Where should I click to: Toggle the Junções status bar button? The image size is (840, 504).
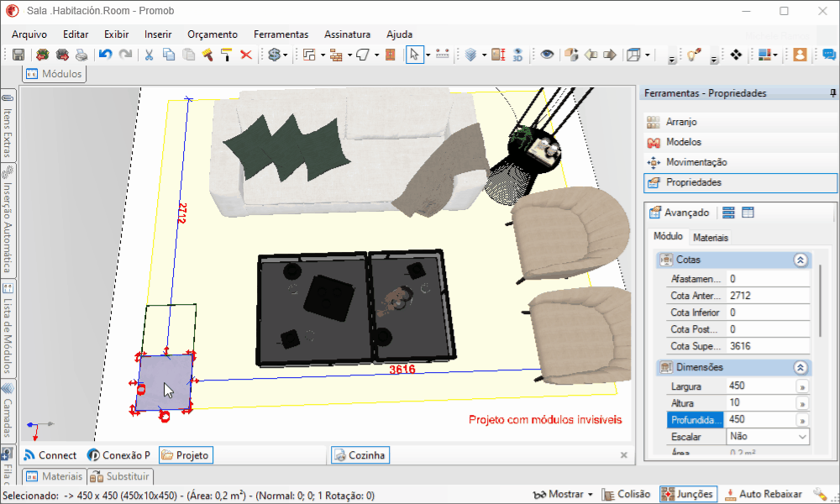click(689, 494)
